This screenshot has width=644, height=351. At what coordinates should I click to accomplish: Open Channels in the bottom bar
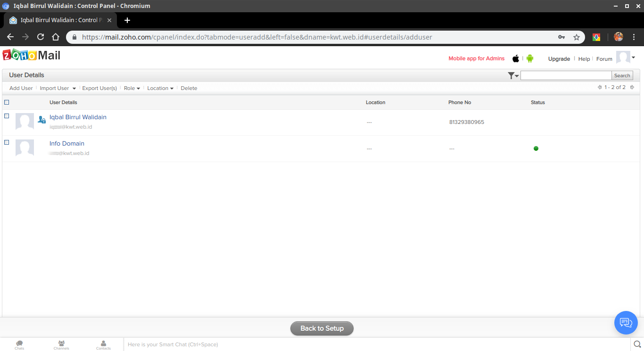(61, 344)
